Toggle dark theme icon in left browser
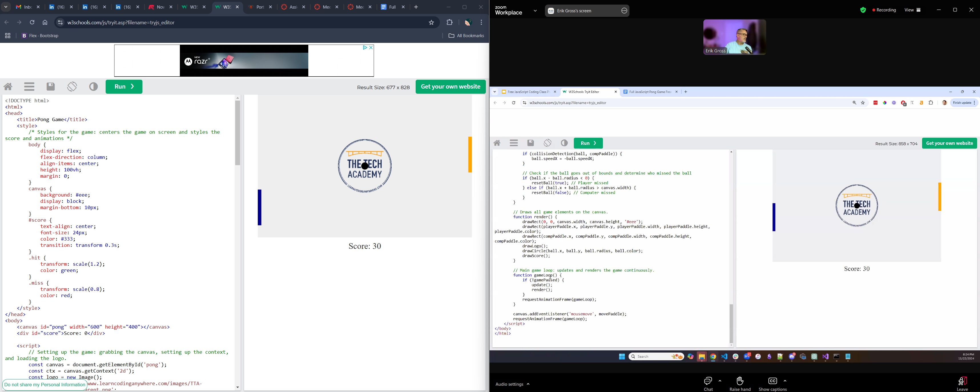The width and height of the screenshot is (980, 392). 94,87
